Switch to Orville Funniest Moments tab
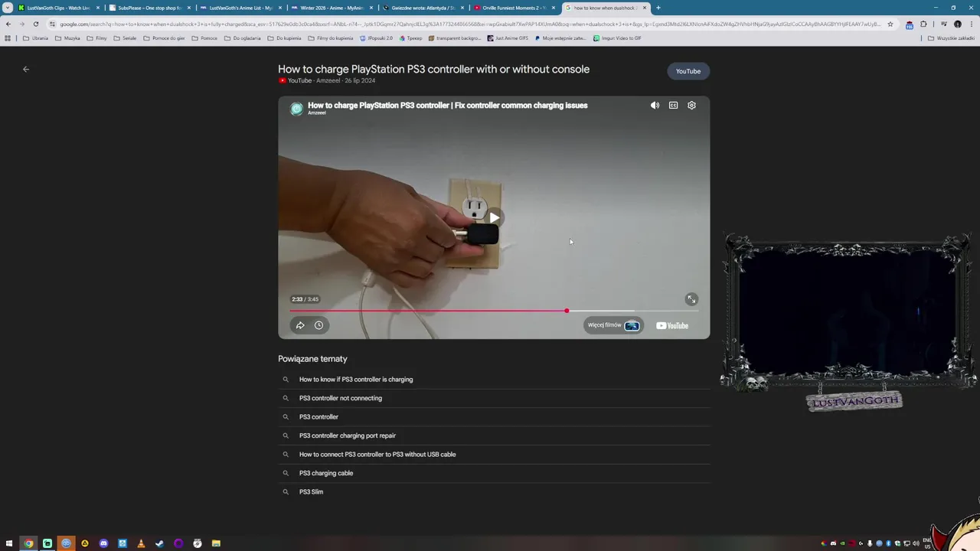The width and height of the screenshot is (980, 551). [514, 8]
